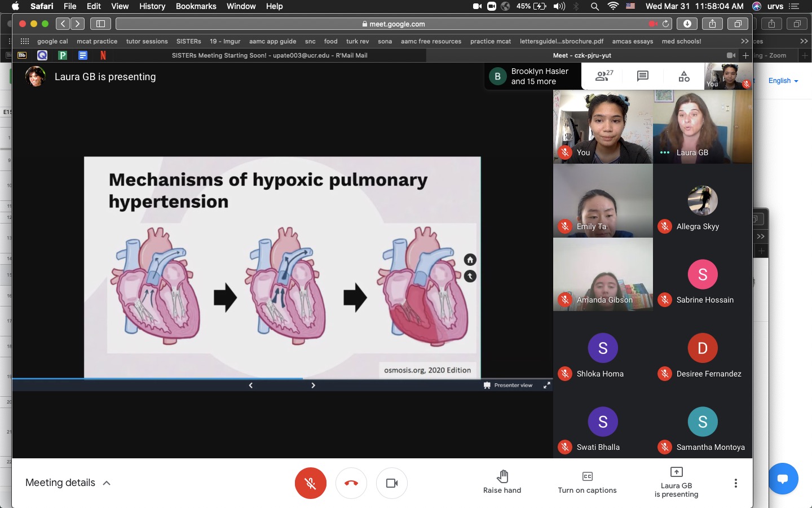
Task: Switch to SISTERs Meeting mail tab
Action: [x=270, y=55]
